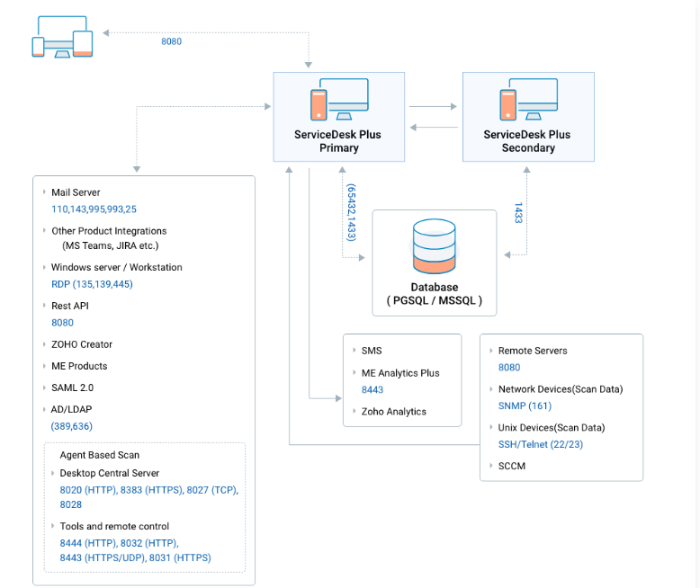The image size is (700, 588).
Task: Click the ServiceDesk Plus Primary computer icon
Action: [x=339, y=99]
